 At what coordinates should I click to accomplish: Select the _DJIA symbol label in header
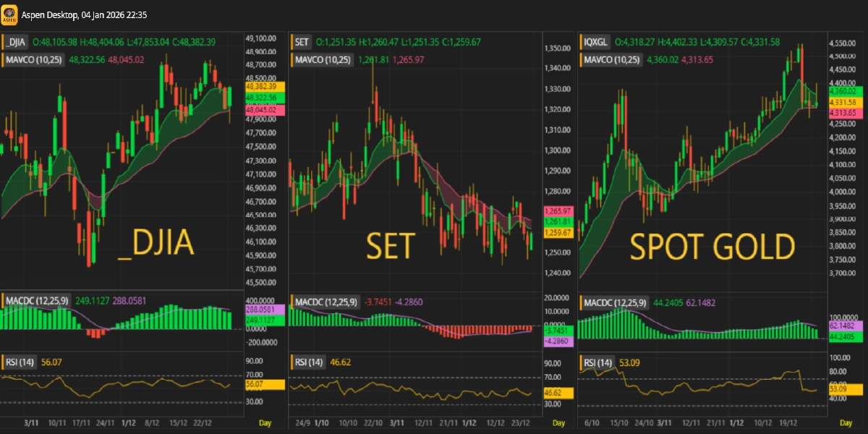[16, 42]
